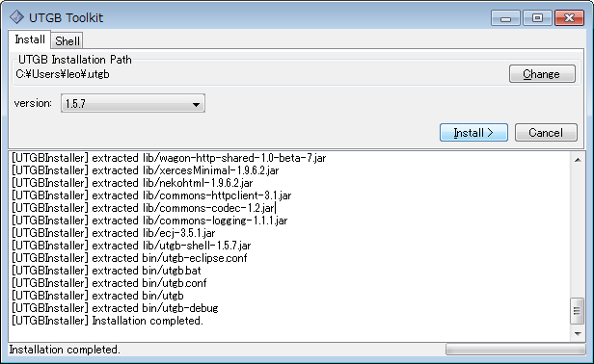Switch to the Shell tab

[67, 40]
